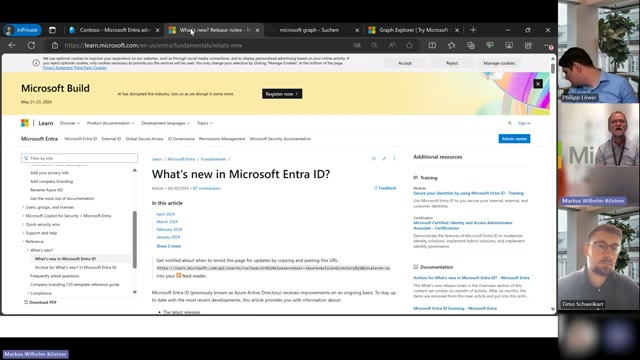Show 2 more article sections
The image size is (640, 360).
click(169, 246)
